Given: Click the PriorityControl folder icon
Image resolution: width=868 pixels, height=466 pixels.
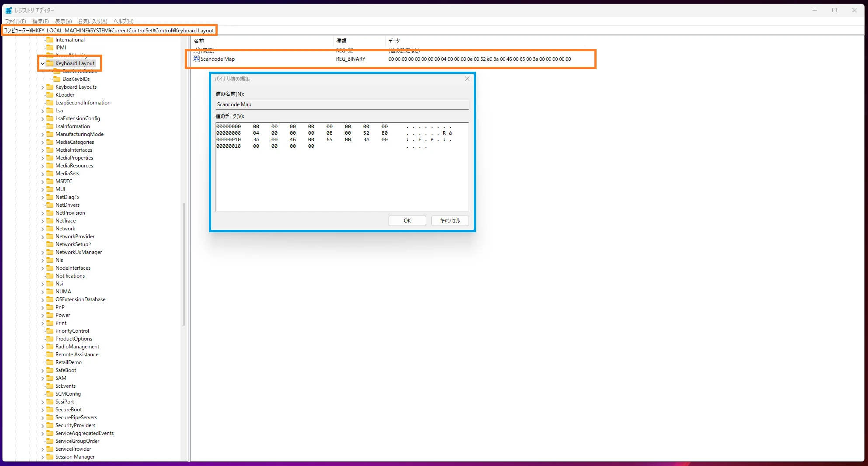Looking at the screenshot, I should (50, 331).
